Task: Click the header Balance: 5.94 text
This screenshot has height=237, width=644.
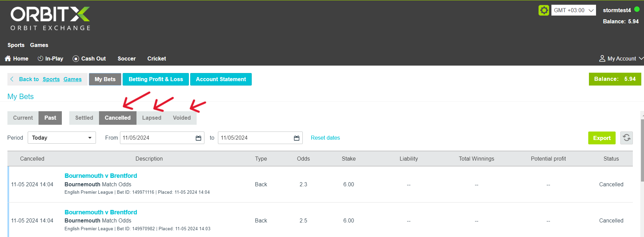Action: pyautogui.click(x=621, y=21)
